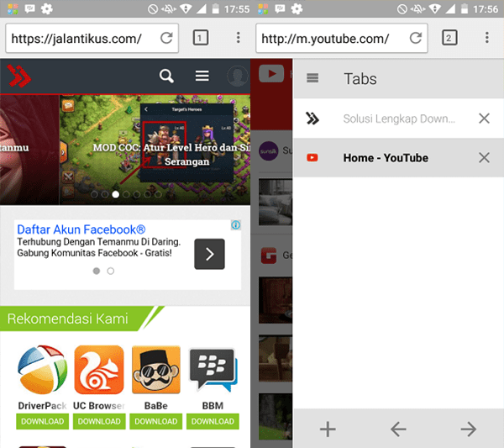This screenshot has width=504, height=448.
Task: Open Android settings gear in left status bar
Action: pos(47,8)
